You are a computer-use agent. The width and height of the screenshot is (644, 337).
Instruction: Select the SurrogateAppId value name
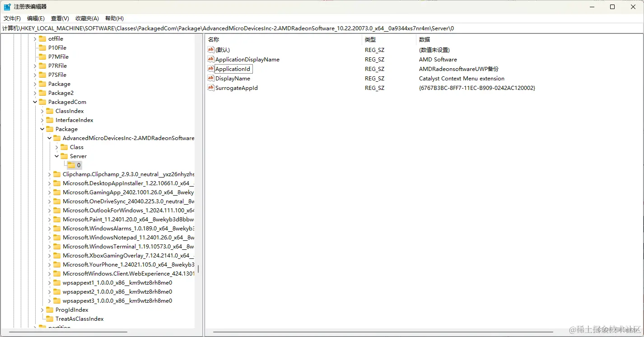pos(237,88)
